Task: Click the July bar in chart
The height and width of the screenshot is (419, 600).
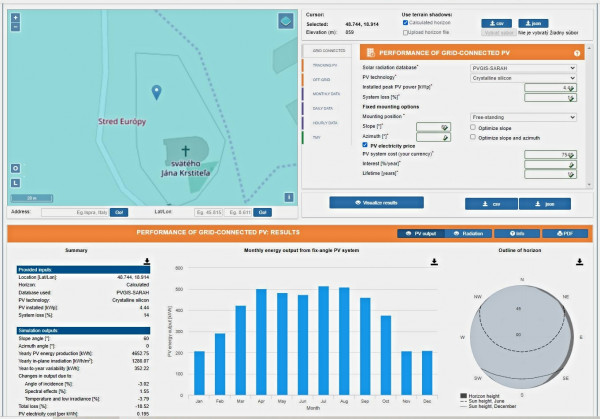Action: 324,341
